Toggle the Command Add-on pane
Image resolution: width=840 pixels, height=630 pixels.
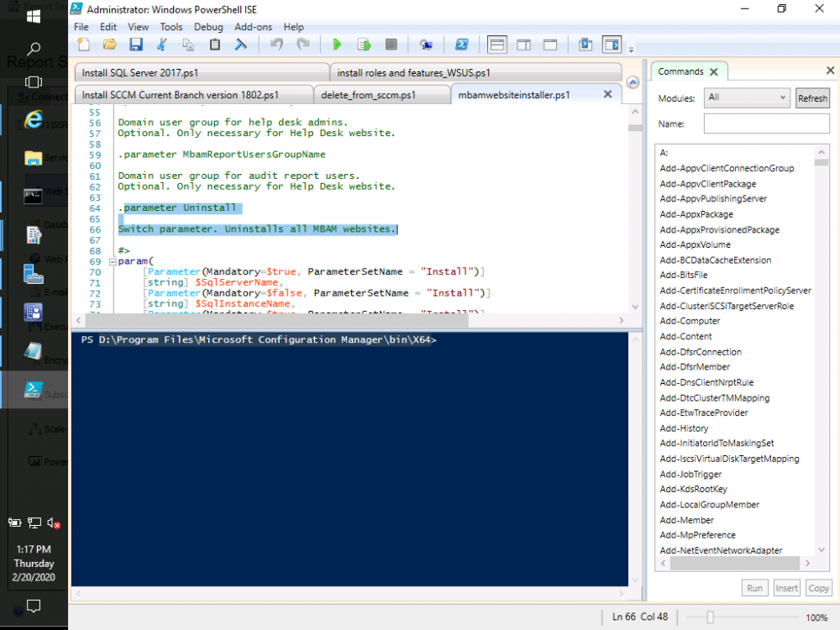[x=612, y=45]
